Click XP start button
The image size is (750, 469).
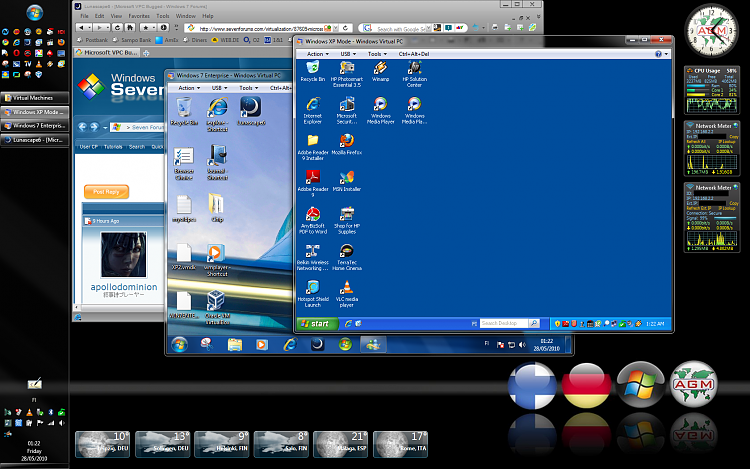317,324
